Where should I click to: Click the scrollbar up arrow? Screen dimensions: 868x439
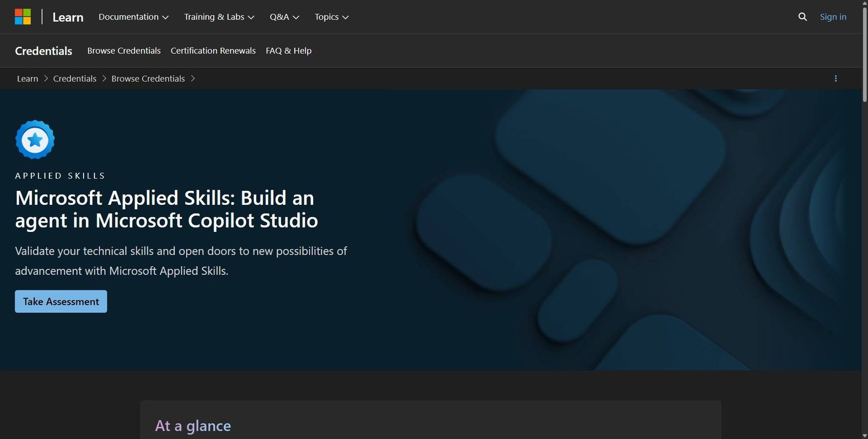pyautogui.click(x=865, y=3)
